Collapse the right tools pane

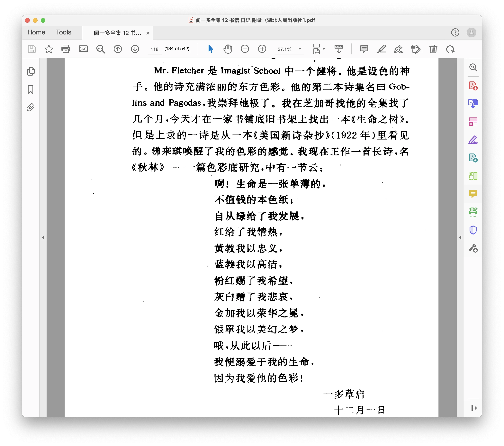[x=461, y=237]
